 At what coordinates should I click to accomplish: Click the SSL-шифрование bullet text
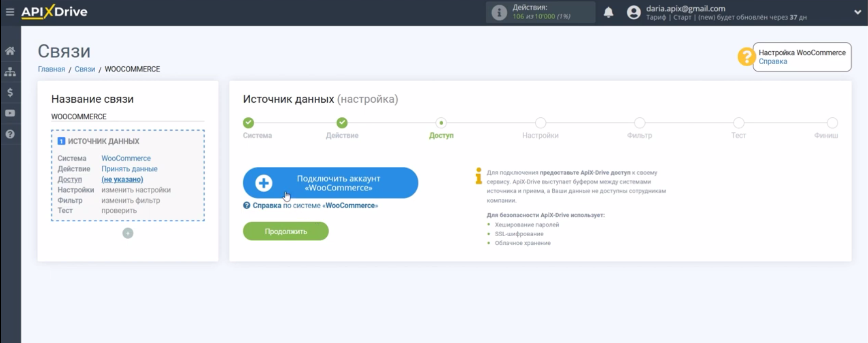pyautogui.click(x=519, y=234)
